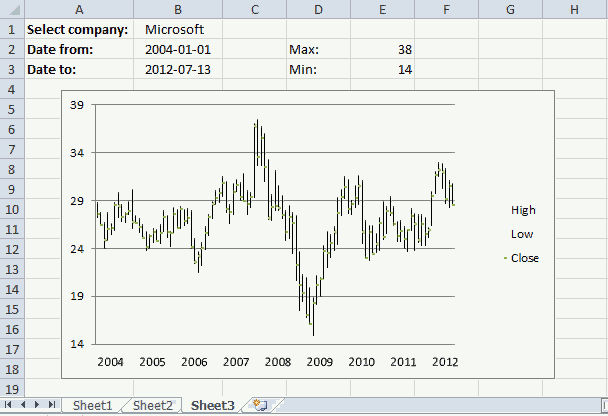Click the 'Max:' label cell

318,49
